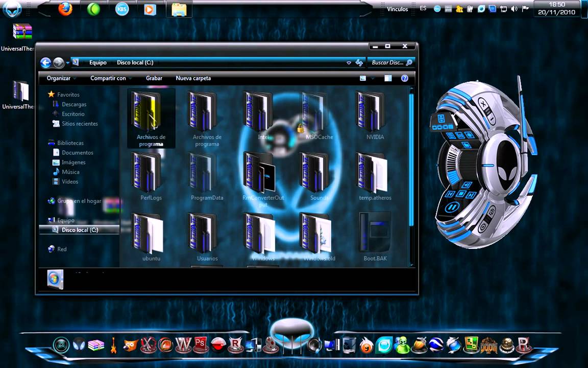Image resolution: width=588 pixels, height=368 pixels.
Task: Click the Action Center flag tray icon
Action: pos(525,8)
